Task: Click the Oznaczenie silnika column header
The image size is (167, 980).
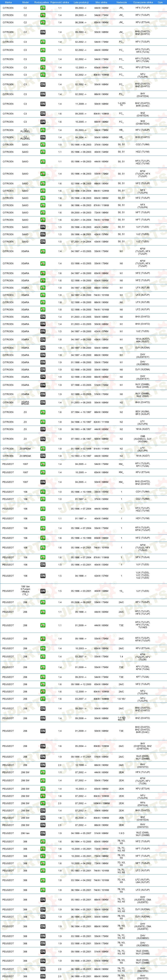Action: coord(143,2)
